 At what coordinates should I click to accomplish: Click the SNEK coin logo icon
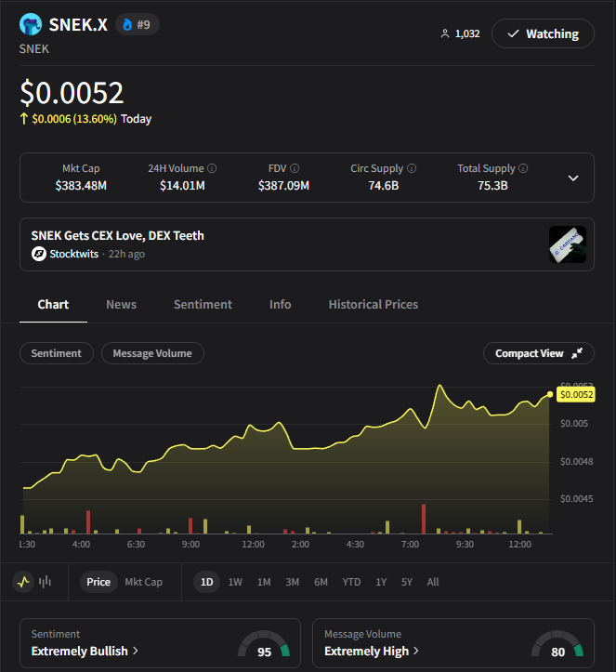pos(31,24)
